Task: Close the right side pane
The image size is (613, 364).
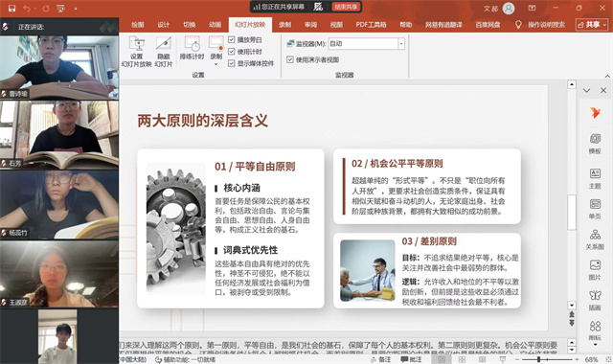Action: coord(603,90)
